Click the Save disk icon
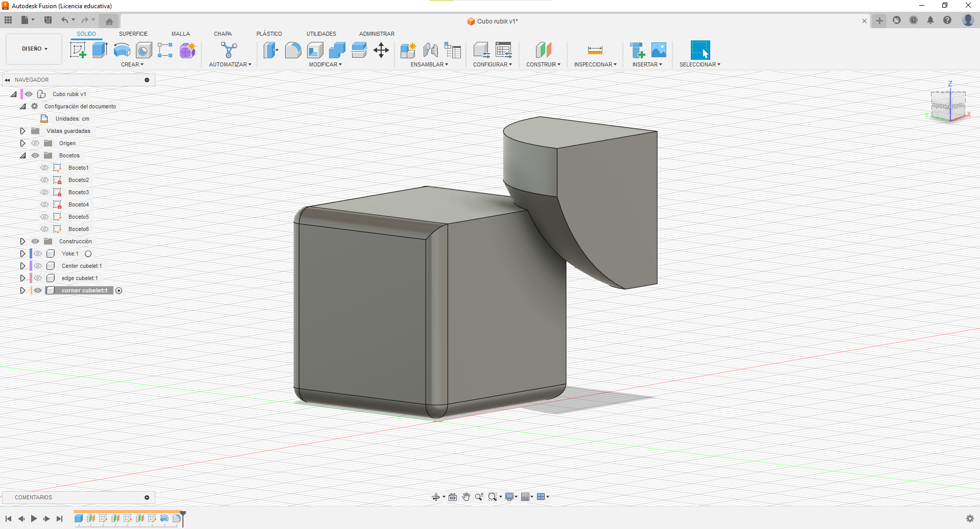The height and width of the screenshot is (529, 980). (x=48, y=20)
